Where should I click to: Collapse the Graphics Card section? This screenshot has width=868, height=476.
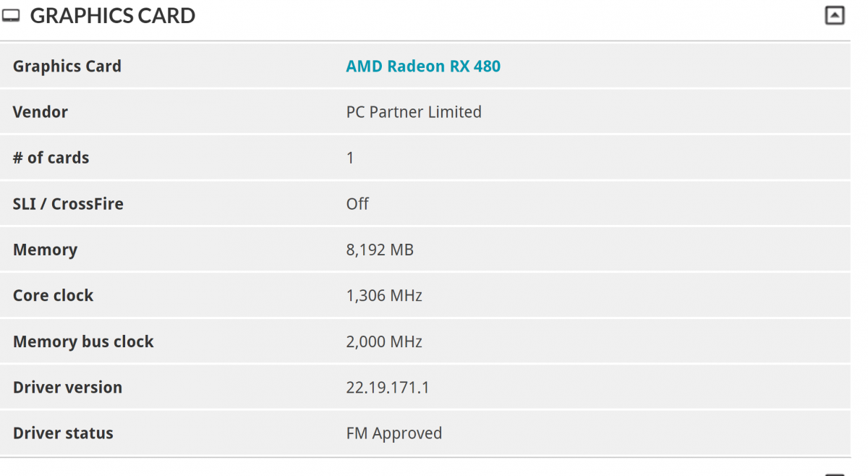click(x=835, y=15)
